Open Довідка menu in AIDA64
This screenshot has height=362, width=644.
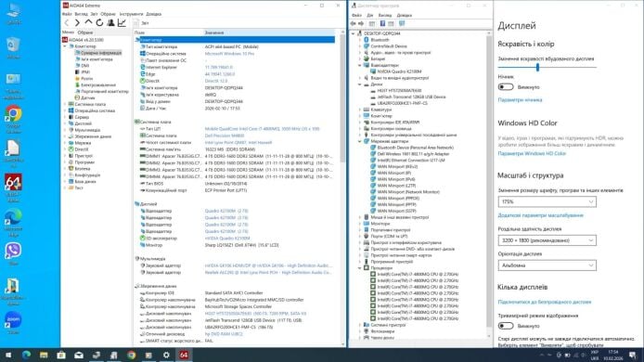coord(154,14)
